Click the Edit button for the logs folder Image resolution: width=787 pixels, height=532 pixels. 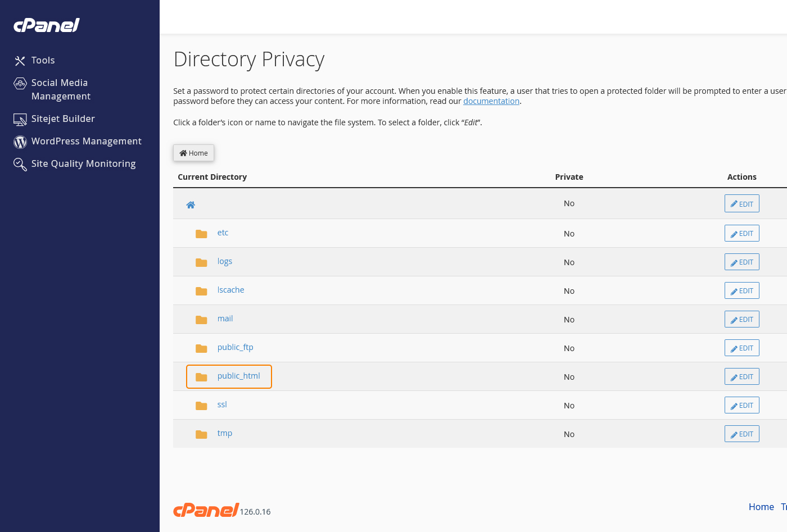click(741, 261)
